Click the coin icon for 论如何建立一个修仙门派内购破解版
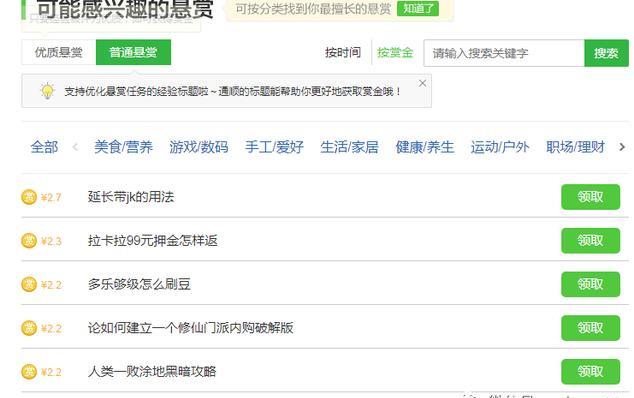 [29, 328]
